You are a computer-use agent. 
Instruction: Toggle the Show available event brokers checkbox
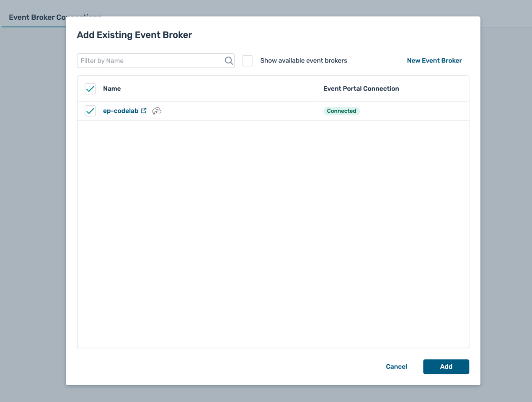click(248, 61)
